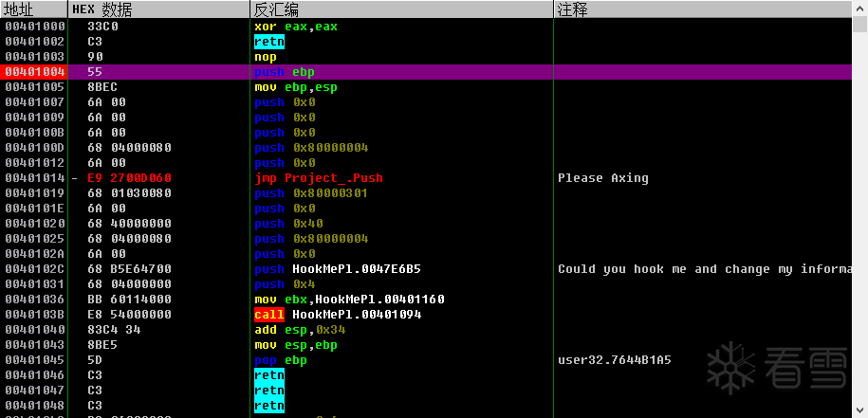Viewport: 868px width, 418px height.
Task: Click the mov ebx,HookMePl.00401160 instruction
Action: click(x=349, y=300)
